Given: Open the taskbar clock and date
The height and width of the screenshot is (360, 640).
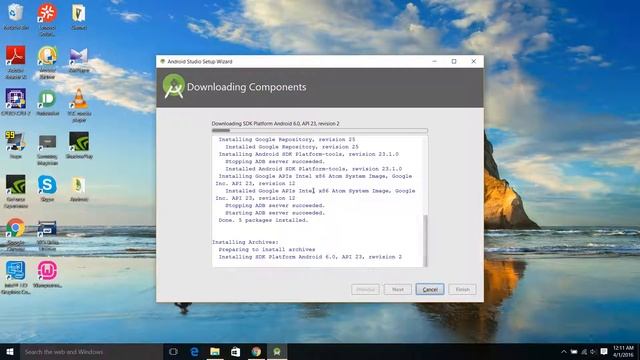Looking at the screenshot, I should [x=623, y=351].
